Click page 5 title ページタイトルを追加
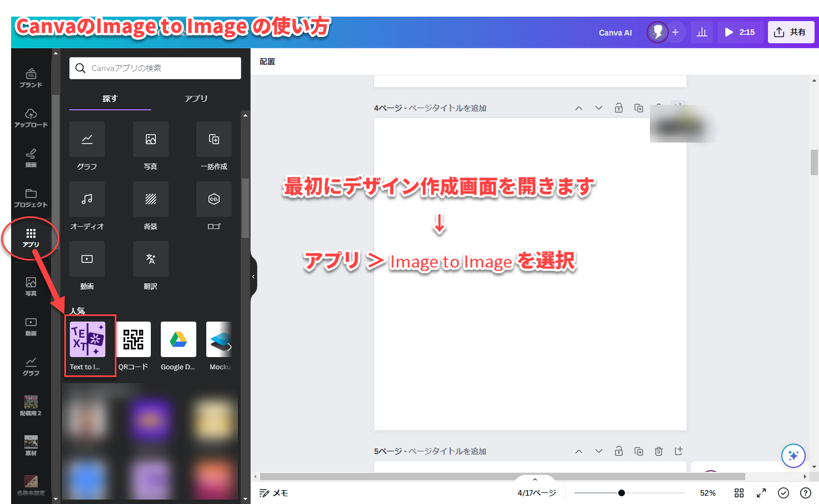Screen dimensions: 819x504 point(447,451)
